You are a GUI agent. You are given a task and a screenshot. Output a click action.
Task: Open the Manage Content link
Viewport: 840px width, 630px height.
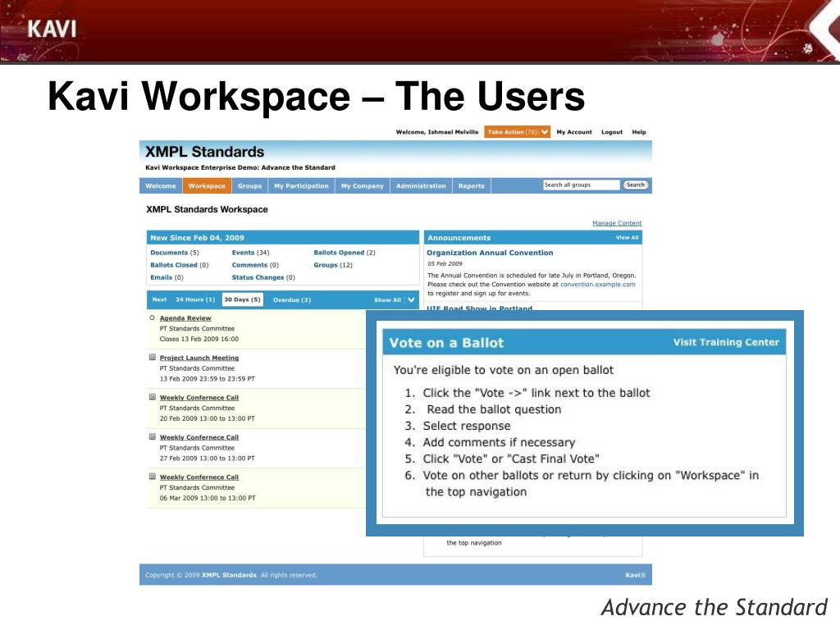[617, 223]
